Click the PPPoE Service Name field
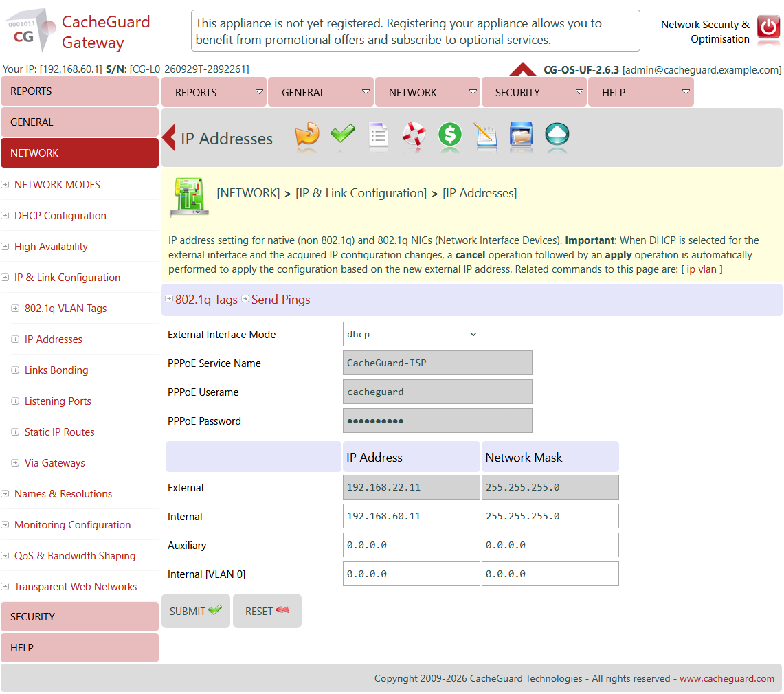This screenshot has width=784, height=694. 438,363
